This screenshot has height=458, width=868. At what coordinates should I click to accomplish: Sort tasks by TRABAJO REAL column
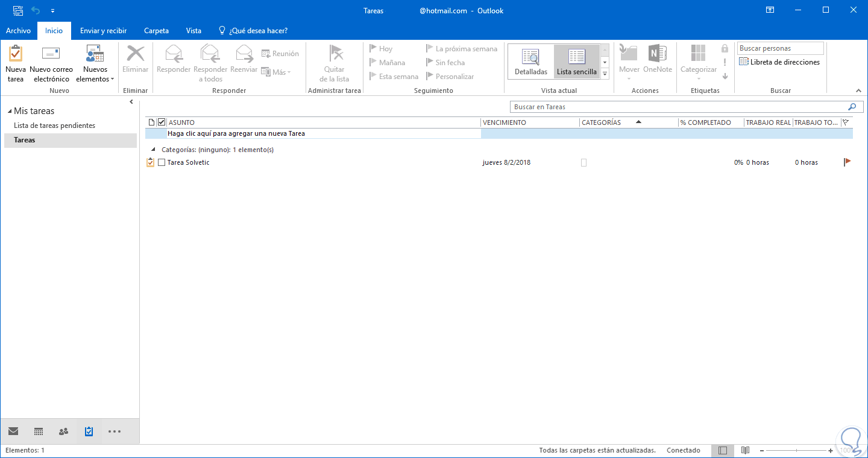(x=768, y=122)
